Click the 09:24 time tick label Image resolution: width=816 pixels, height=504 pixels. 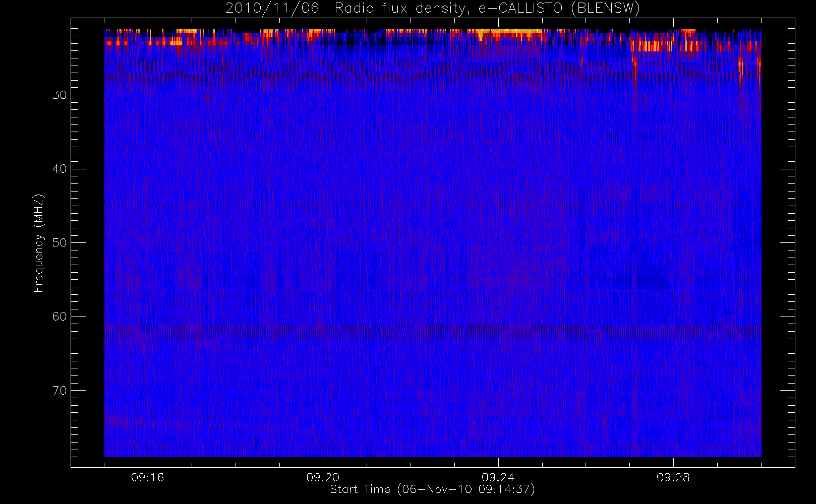[498, 477]
